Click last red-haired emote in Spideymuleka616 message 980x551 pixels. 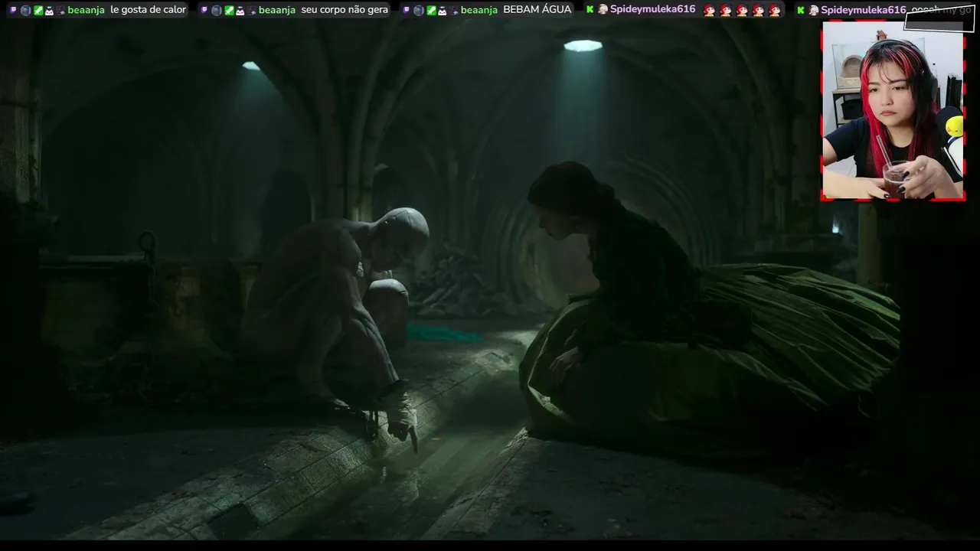(774, 10)
